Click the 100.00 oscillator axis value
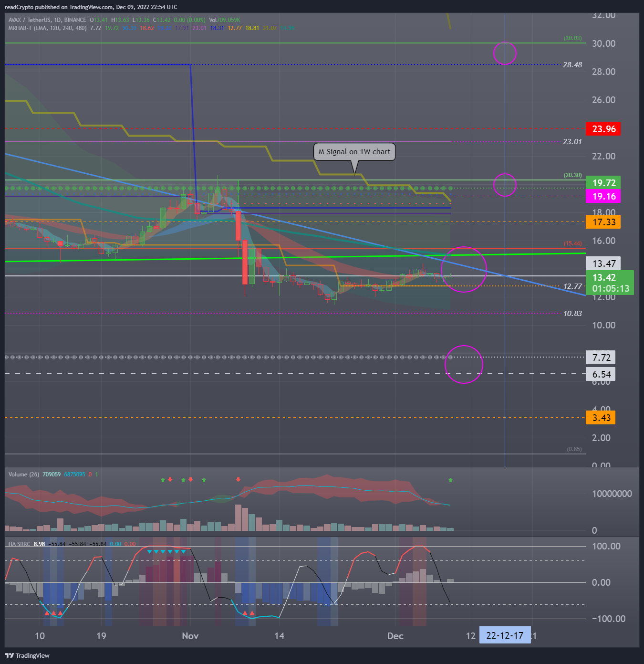 click(606, 546)
